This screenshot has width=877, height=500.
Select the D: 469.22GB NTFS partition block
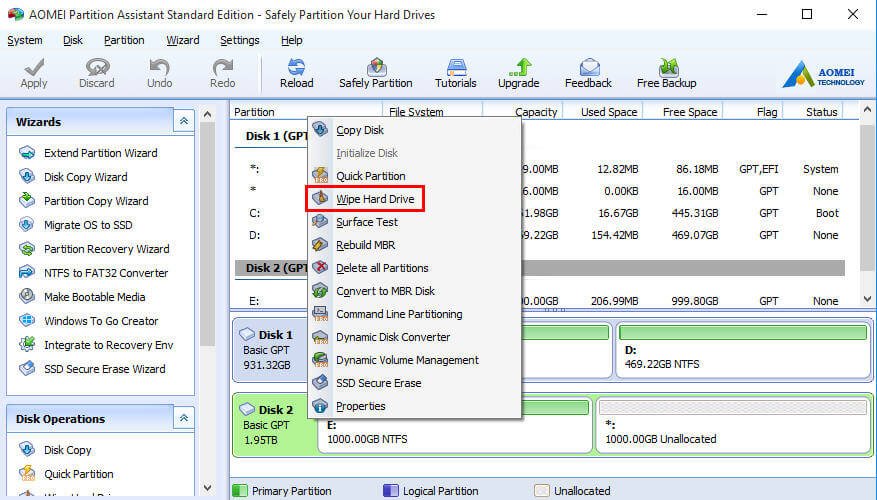click(x=743, y=349)
